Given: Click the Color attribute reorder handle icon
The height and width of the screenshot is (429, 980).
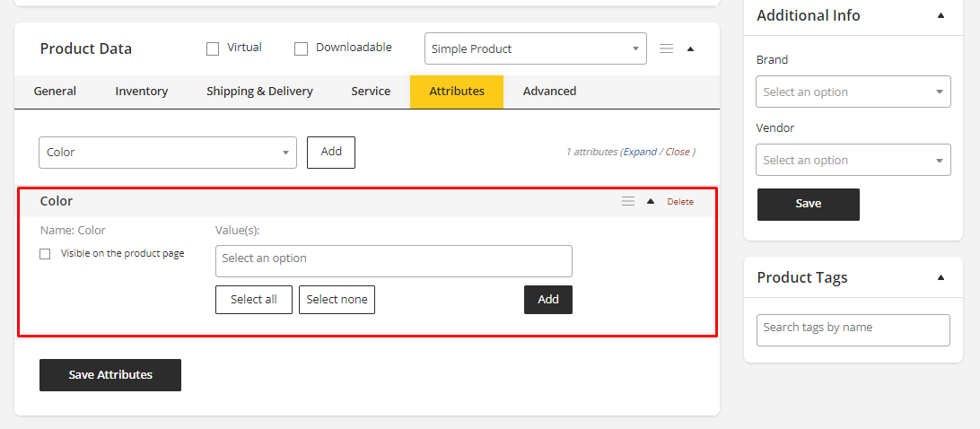Looking at the screenshot, I should (628, 201).
